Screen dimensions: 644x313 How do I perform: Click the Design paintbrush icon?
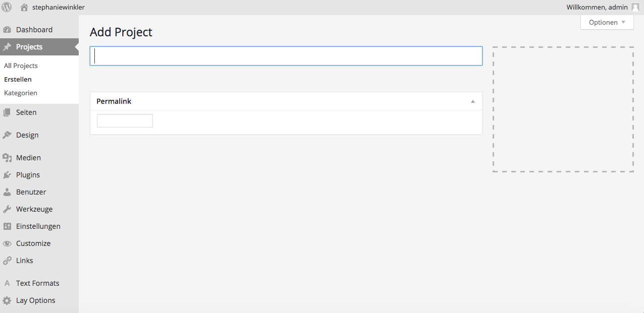[7, 135]
